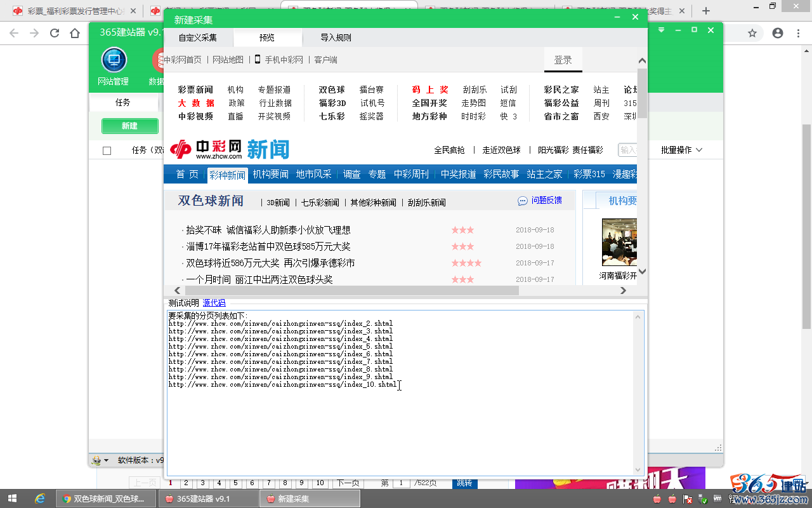Click the 走近双色球 link
Viewport: 812px width, 508px height.
click(x=501, y=150)
